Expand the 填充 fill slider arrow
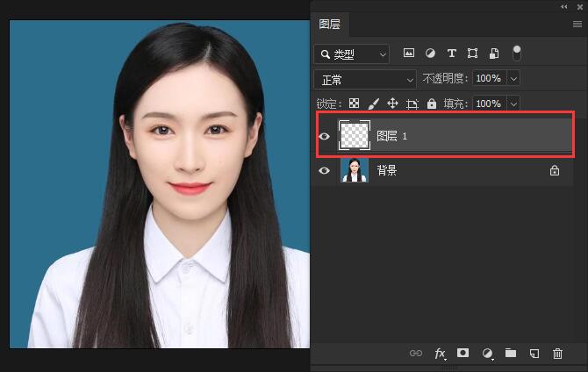This screenshot has height=372, width=588. click(513, 104)
